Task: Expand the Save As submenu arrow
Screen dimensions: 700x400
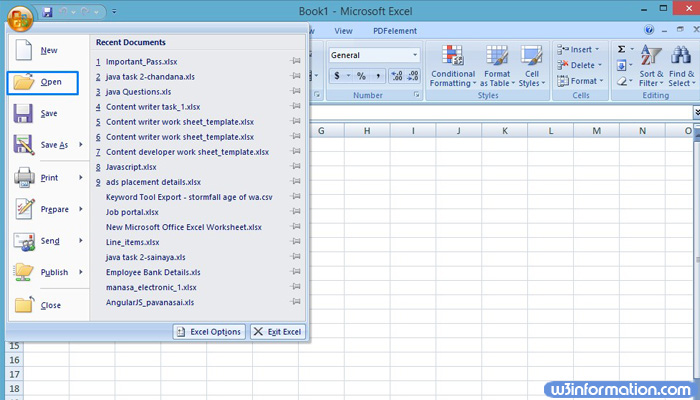Action: click(81, 144)
